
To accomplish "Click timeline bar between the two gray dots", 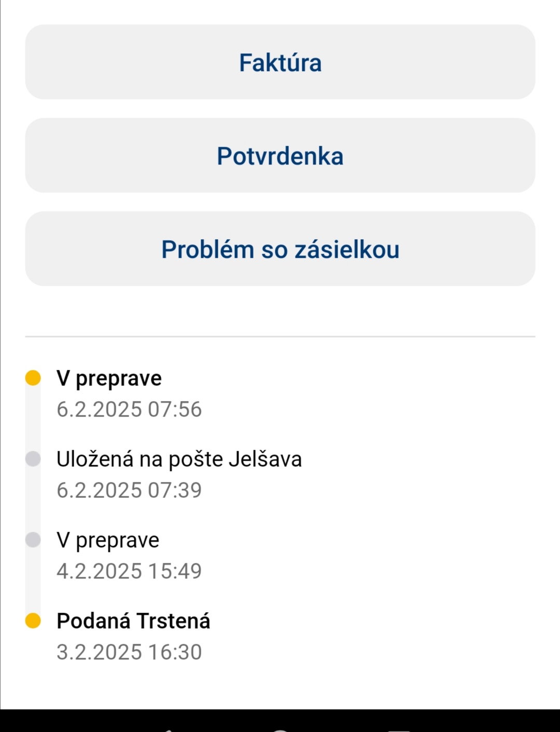I will [x=33, y=499].
